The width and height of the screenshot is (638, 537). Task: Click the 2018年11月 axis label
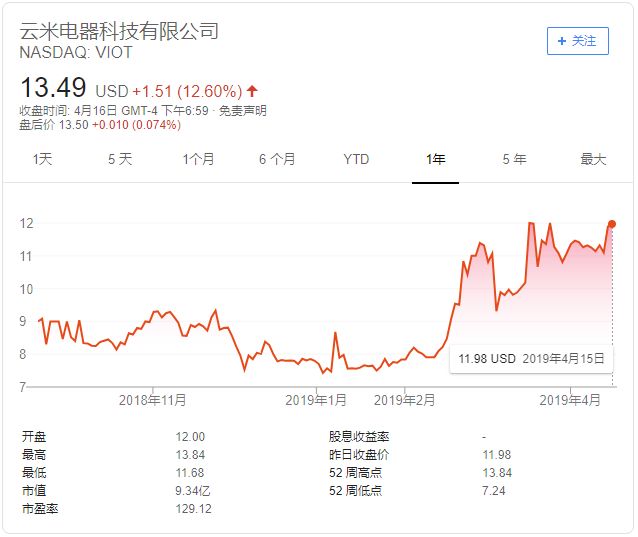coord(153,400)
